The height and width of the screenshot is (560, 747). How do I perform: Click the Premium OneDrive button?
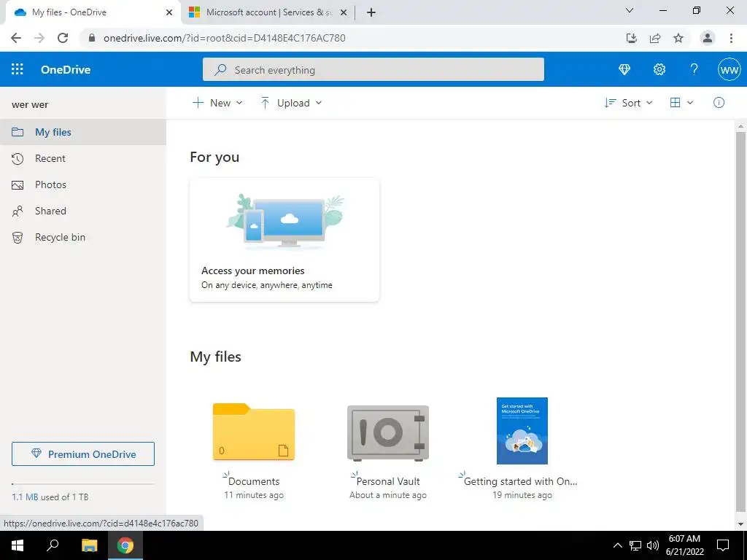[x=83, y=454]
